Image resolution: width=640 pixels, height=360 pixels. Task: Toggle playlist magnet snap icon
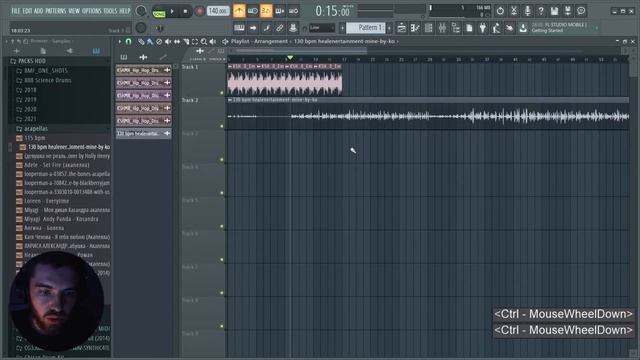[129, 41]
